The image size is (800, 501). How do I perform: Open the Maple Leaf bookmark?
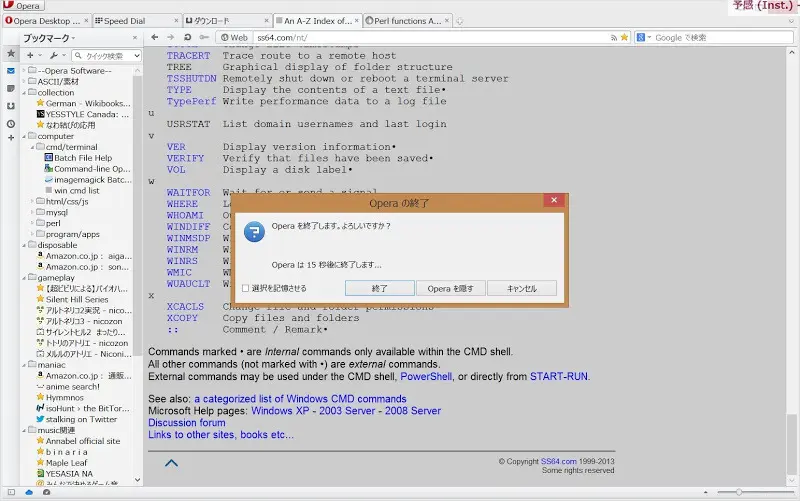click(x=62, y=463)
